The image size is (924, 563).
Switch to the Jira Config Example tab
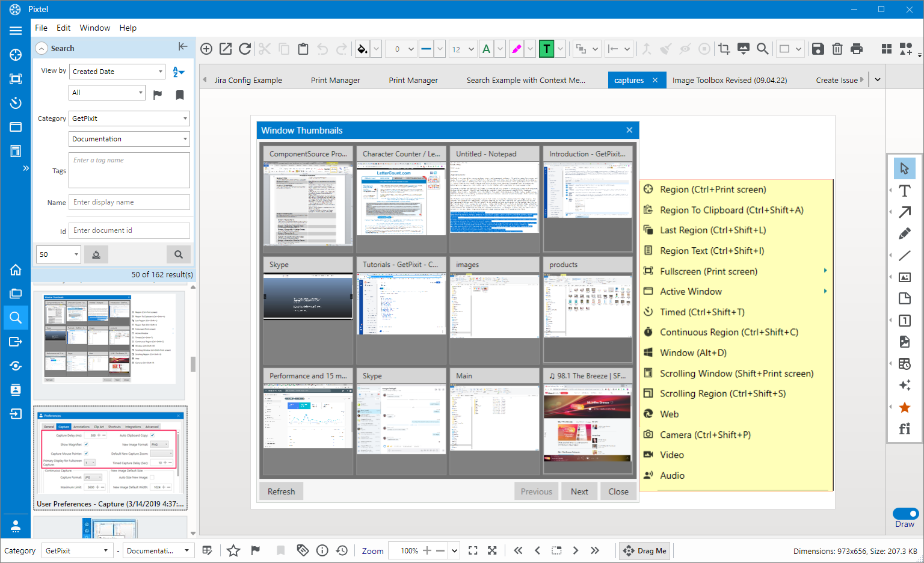pyautogui.click(x=248, y=80)
